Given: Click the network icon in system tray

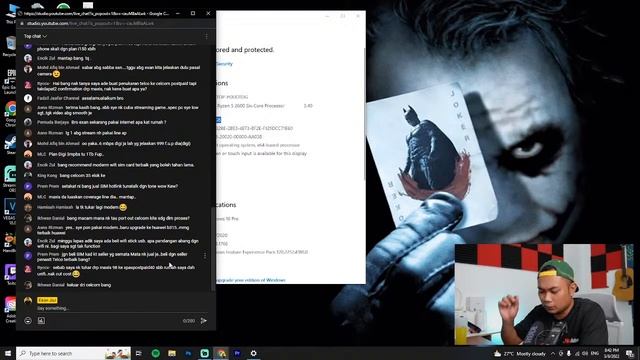Looking at the screenshot, I should pos(577,353).
